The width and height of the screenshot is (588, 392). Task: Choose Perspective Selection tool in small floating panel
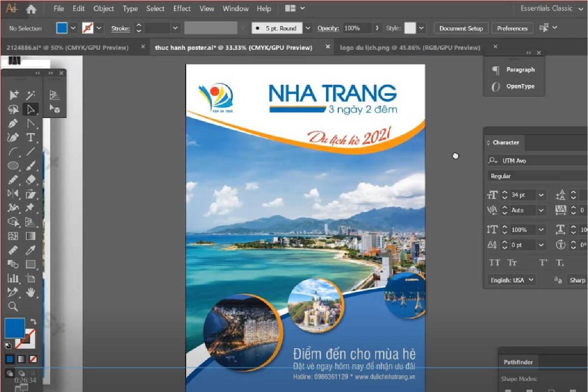pos(54,109)
